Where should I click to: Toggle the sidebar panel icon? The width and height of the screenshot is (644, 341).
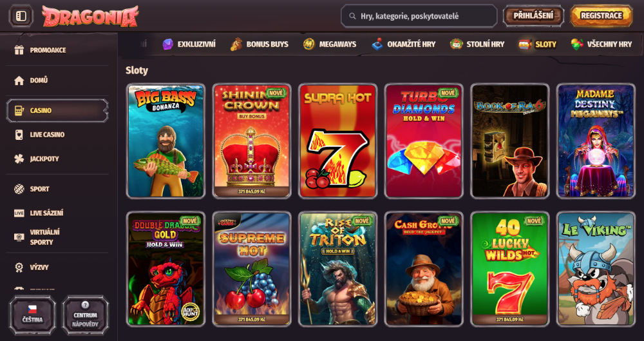click(x=21, y=16)
